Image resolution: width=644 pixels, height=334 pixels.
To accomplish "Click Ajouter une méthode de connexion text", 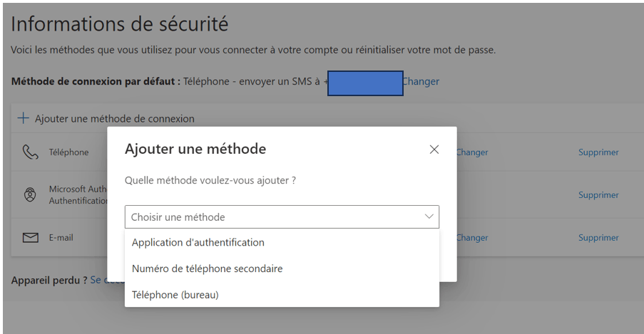I will 115,119.
